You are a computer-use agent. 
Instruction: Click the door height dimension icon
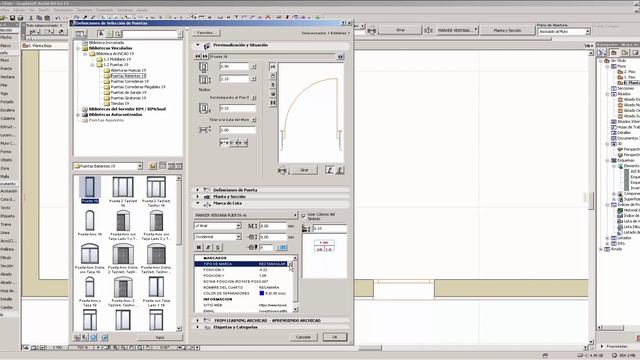(x=204, y=80)
